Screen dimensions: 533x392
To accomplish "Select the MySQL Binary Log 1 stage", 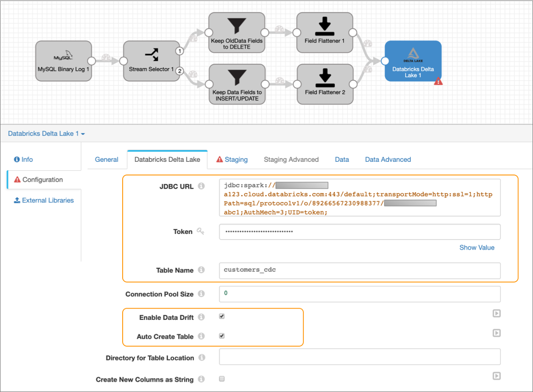I will (x=63, y=60).
